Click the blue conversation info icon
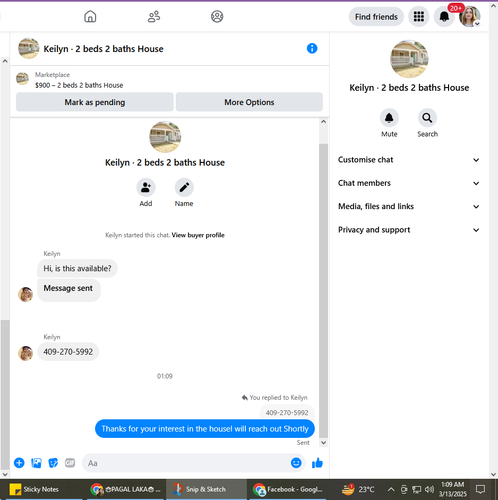498x500 pixels. (312, 49)
